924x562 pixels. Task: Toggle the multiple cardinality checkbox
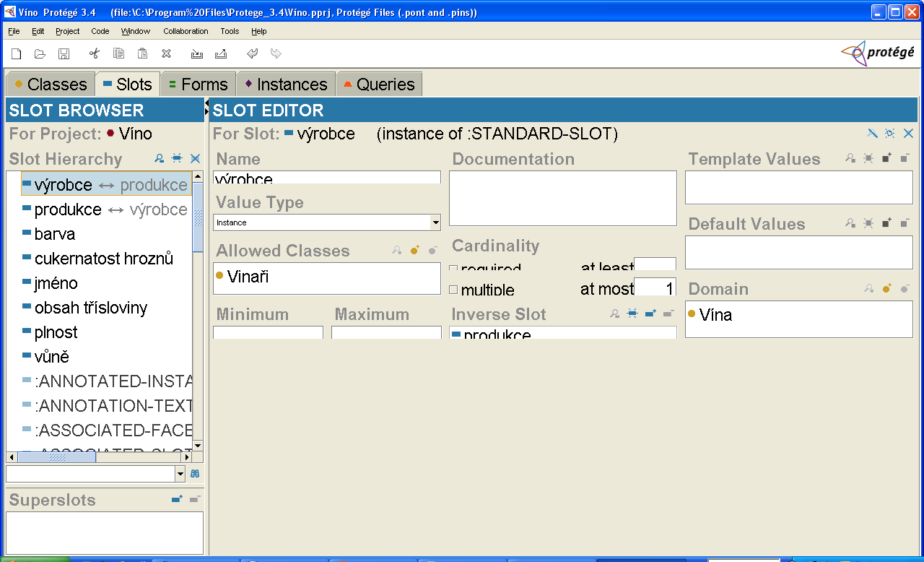coord(453,290)
